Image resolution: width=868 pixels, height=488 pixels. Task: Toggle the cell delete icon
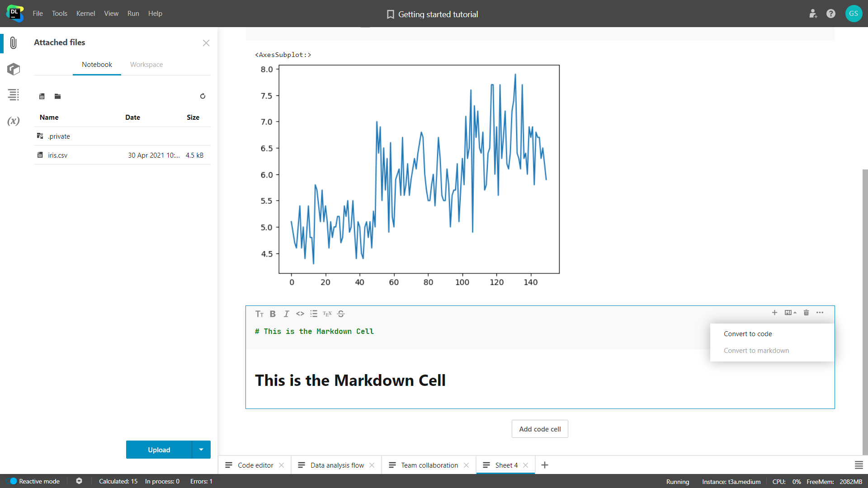[806, 313]
